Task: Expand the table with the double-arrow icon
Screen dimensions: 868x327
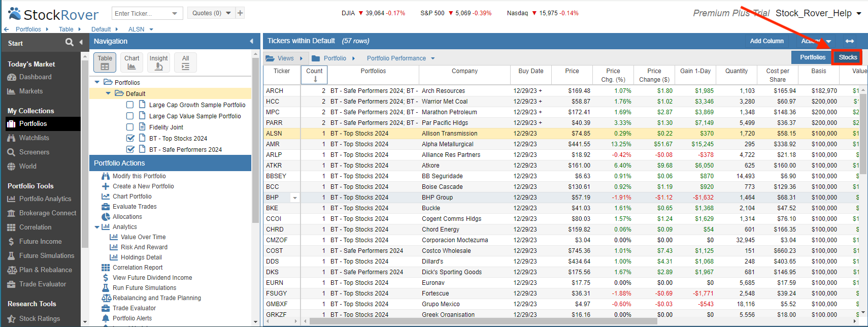Action: pyautogui.click(x=849, y=41)
